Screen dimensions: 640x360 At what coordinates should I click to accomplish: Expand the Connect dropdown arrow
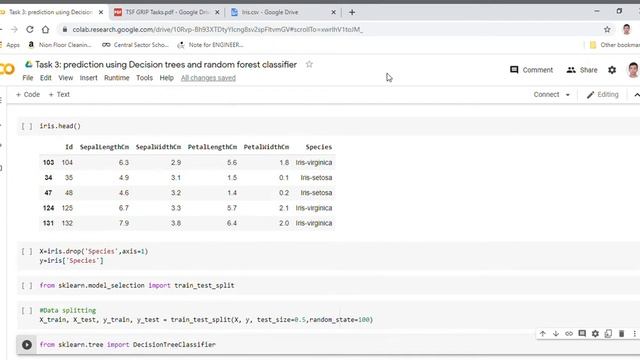pyautogui.click(x=567, y=95)
